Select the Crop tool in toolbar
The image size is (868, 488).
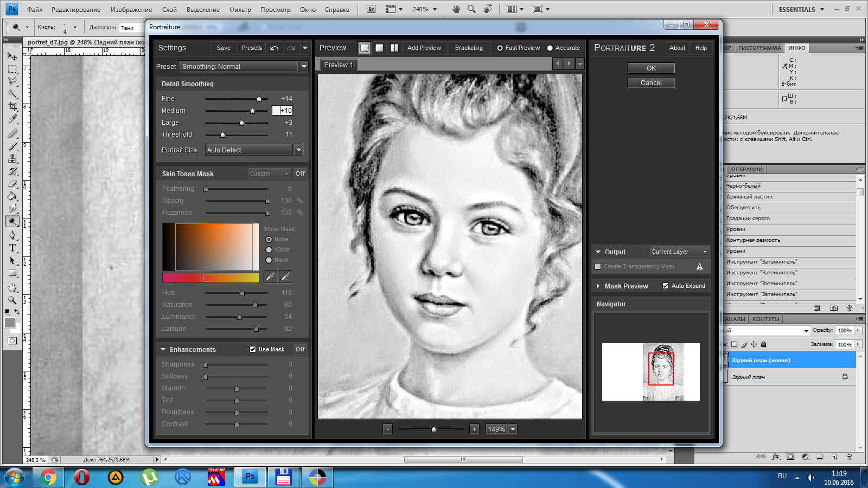point(12,107)
